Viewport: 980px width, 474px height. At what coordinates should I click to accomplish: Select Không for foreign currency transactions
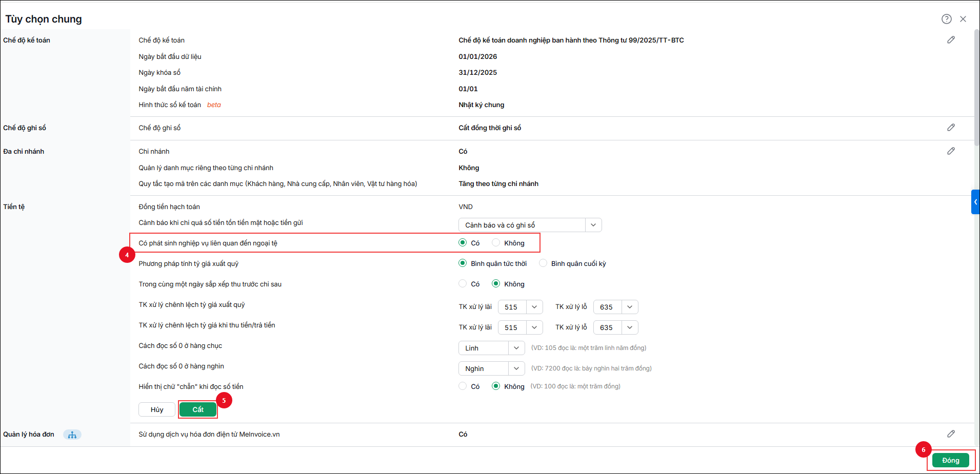coord(496,243)
